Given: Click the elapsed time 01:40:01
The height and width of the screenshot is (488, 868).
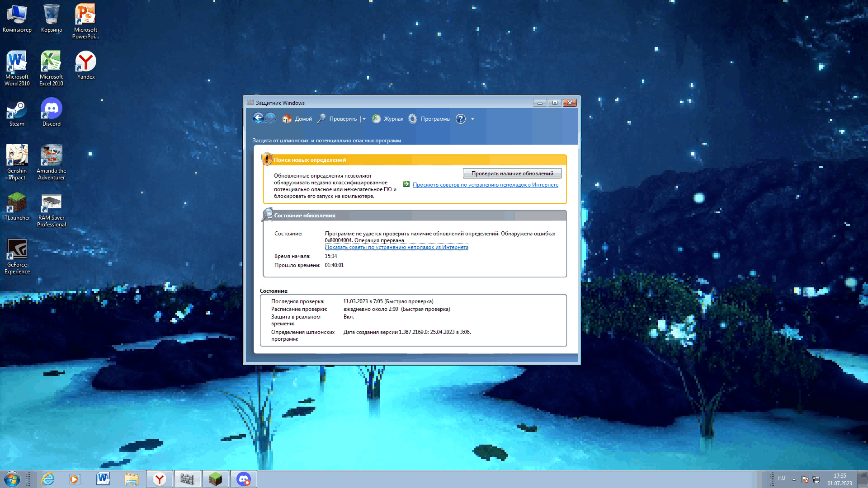Looking at the screenshot, I should point(334,265).
